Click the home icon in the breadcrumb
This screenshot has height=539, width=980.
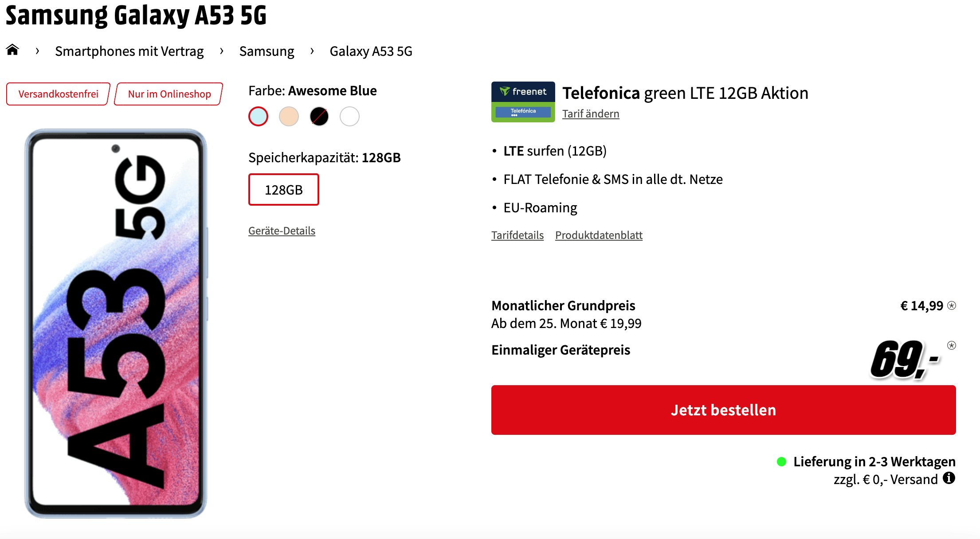pos(12,51)
